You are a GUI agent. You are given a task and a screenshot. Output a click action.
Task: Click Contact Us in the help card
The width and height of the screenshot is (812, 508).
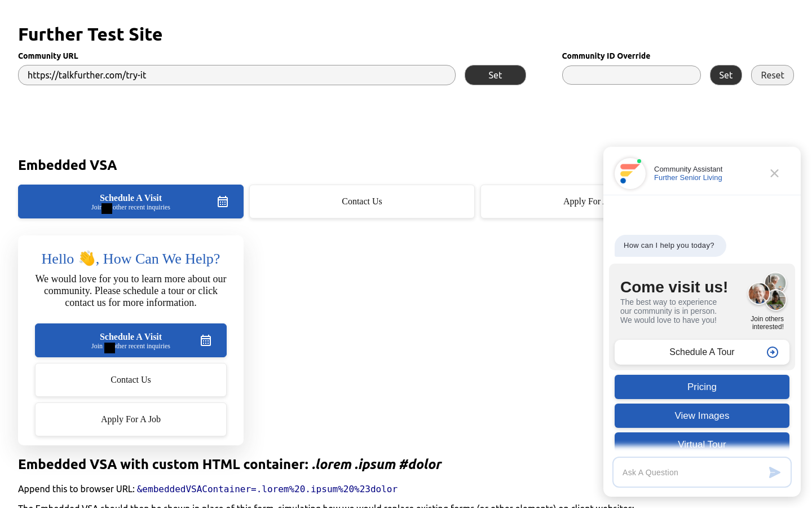click(131, 380)
